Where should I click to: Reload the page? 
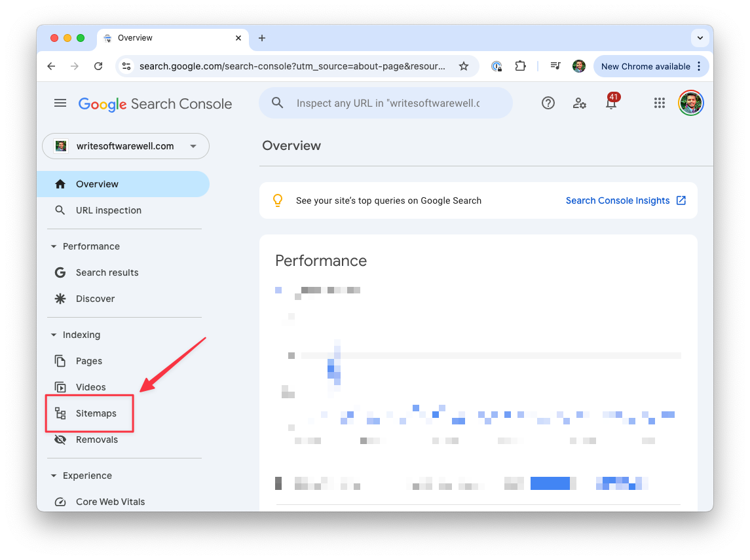pos(98,66)
